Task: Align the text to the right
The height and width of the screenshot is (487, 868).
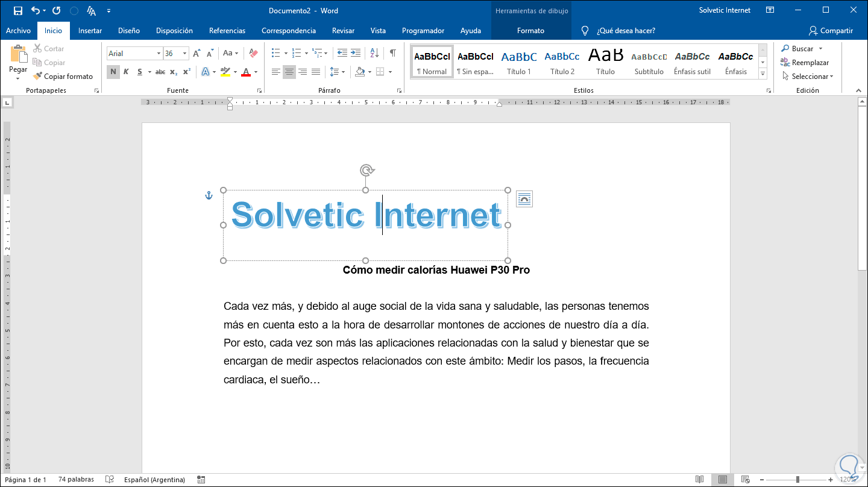Action: 303,72
